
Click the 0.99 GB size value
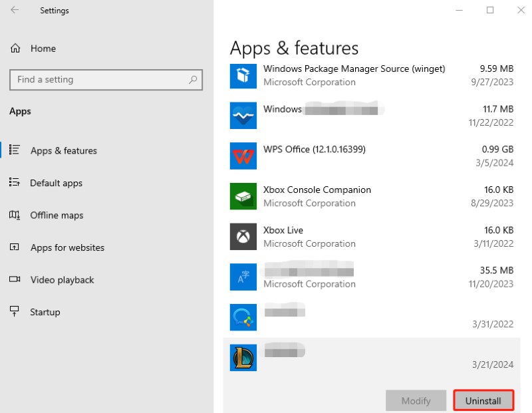(x=497, y=150)
